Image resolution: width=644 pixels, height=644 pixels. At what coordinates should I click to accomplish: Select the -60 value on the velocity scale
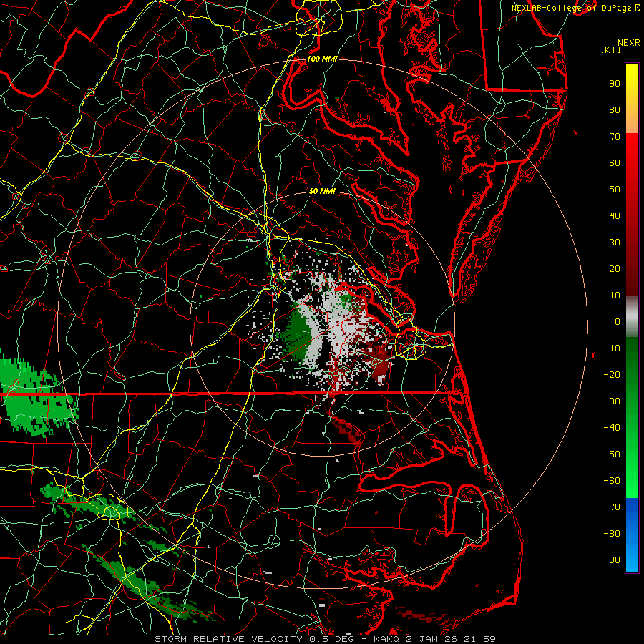[x=612, y=481]
